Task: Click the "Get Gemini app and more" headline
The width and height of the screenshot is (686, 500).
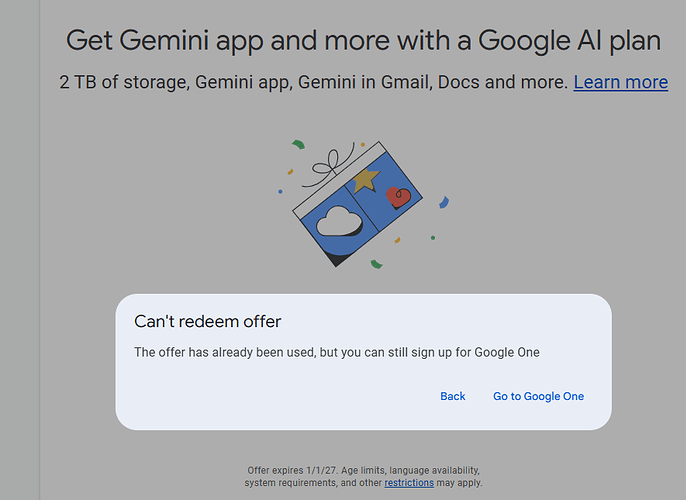Action: click(363, 40)
